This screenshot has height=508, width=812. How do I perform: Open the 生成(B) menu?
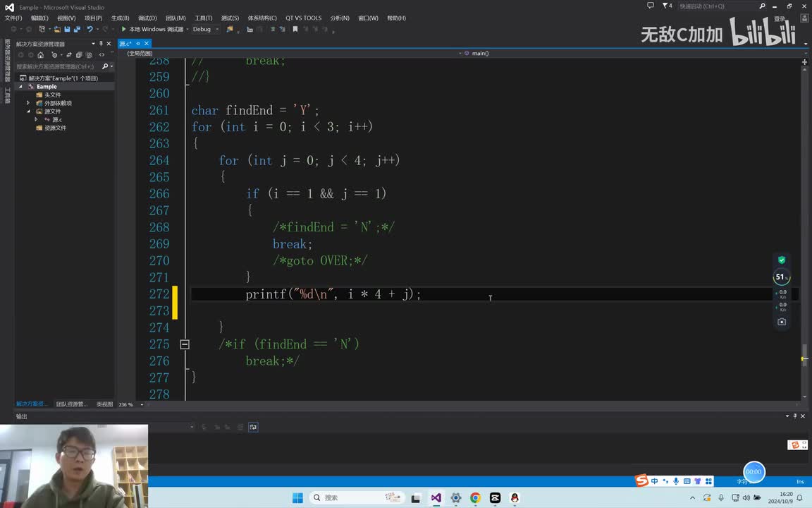(x=120, y=18)
